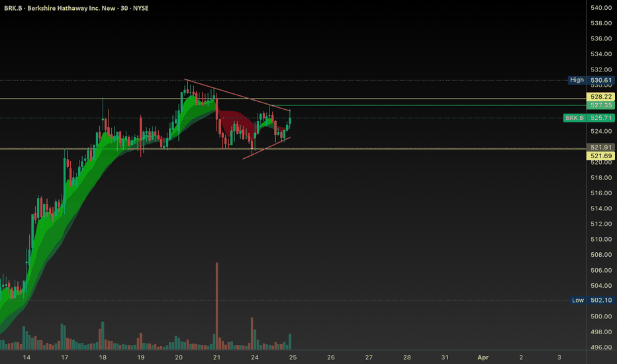Select the ascending red lower trendline
This screenshot has height=364, width=617.
pyautogui.click(x=266, y=148)
